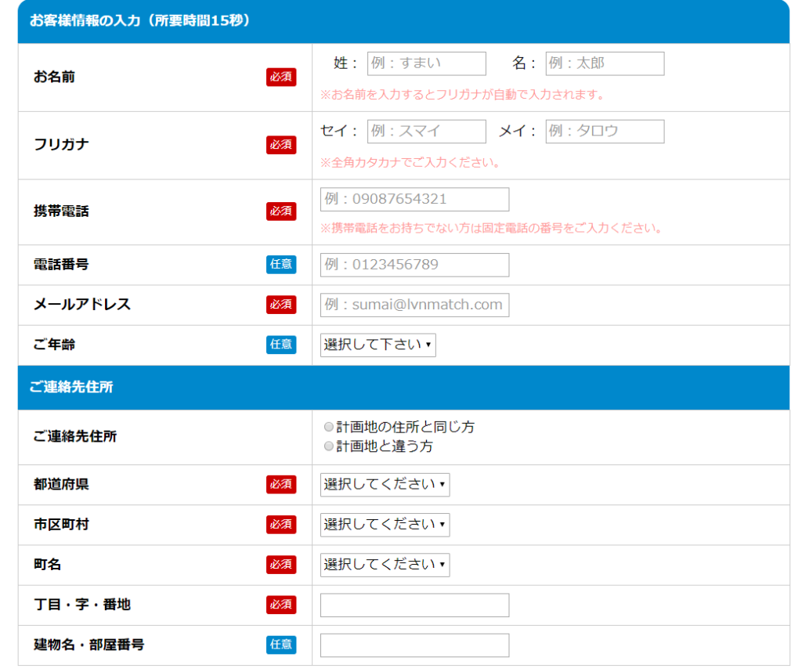The image size is (802, 672).
Task: Click the 携帯電話 row label
Action: tap(61, 211)
